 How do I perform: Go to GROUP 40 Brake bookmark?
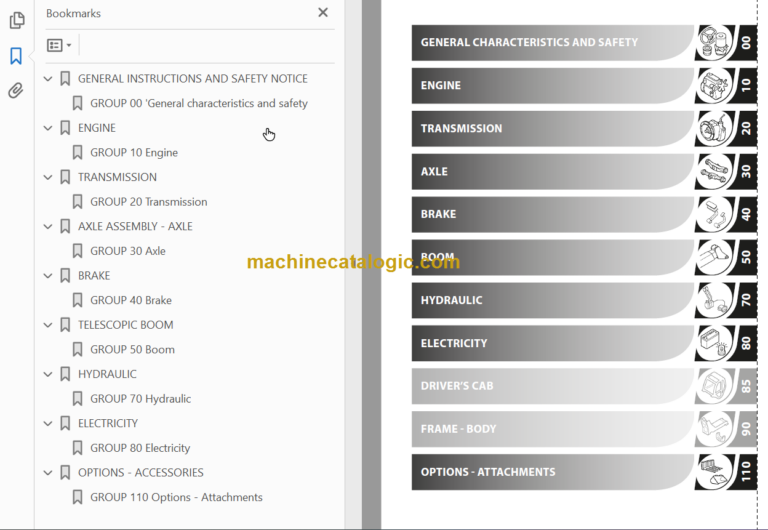coord(131,300)
